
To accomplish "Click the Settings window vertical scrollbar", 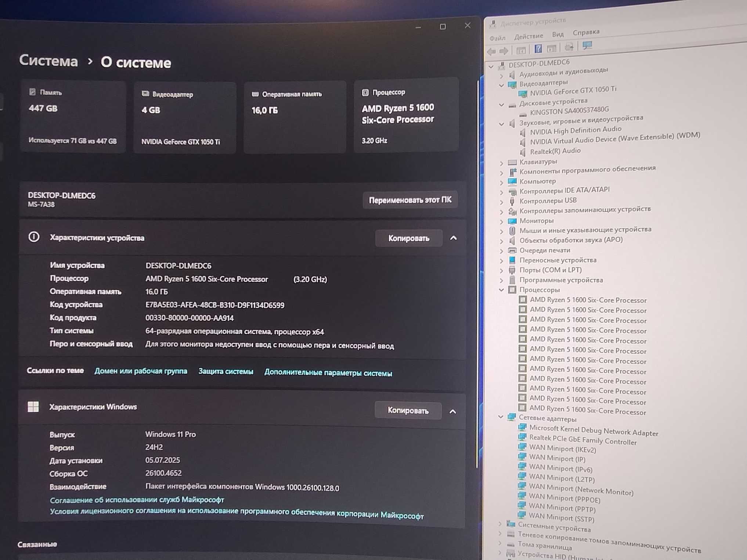I will tap(478, 274).
